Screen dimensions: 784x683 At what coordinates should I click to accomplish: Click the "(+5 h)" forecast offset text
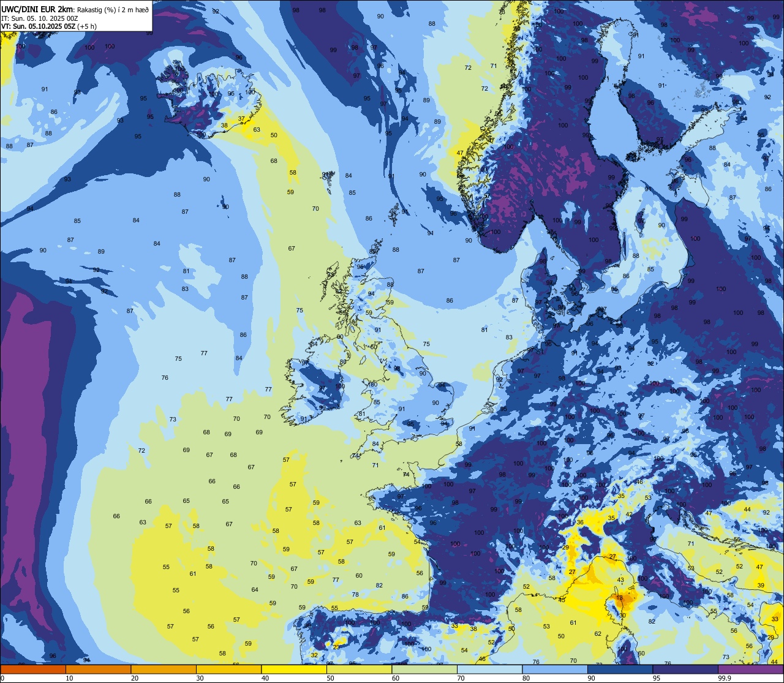88,26
